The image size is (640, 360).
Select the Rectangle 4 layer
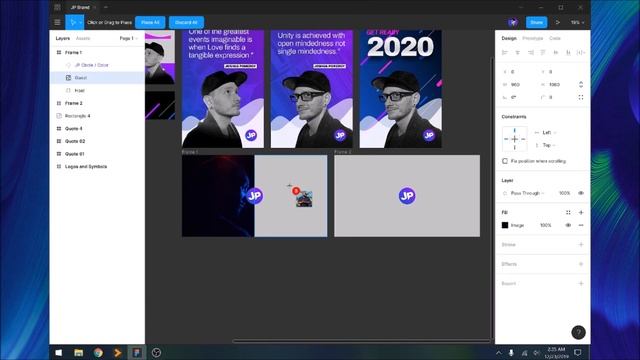click(x=97, y=116)
